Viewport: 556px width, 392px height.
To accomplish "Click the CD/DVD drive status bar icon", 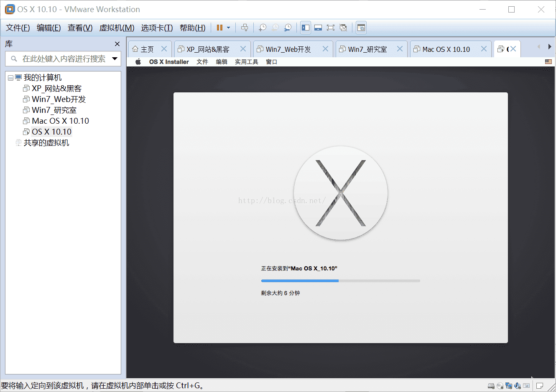I will [500, 386].
